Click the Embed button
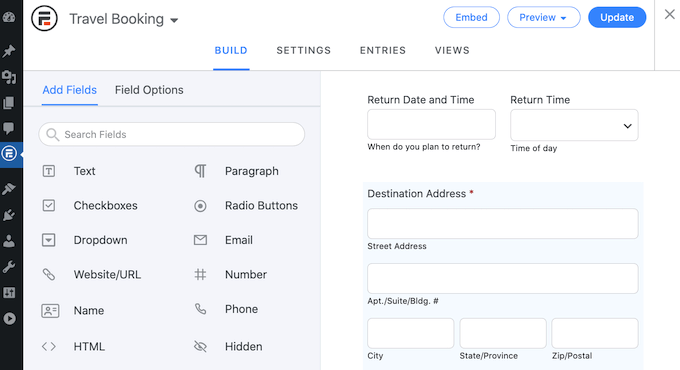Screen dimensions: 680x370 (x=471, y=17)
